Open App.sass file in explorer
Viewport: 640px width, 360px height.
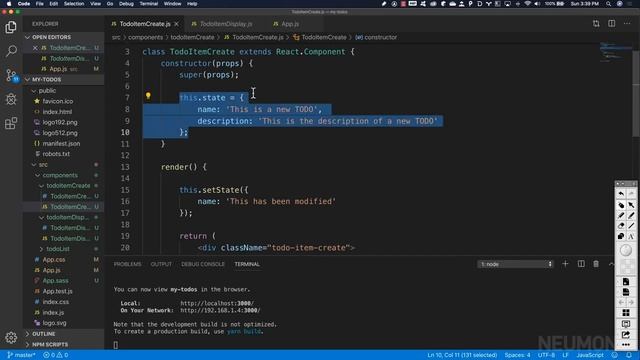(56, 281)
